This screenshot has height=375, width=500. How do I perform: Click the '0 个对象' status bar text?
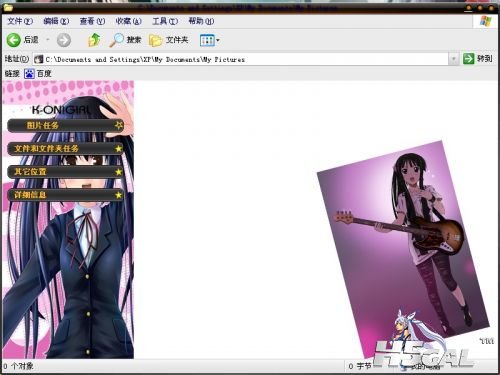click(x=19, y=366)
